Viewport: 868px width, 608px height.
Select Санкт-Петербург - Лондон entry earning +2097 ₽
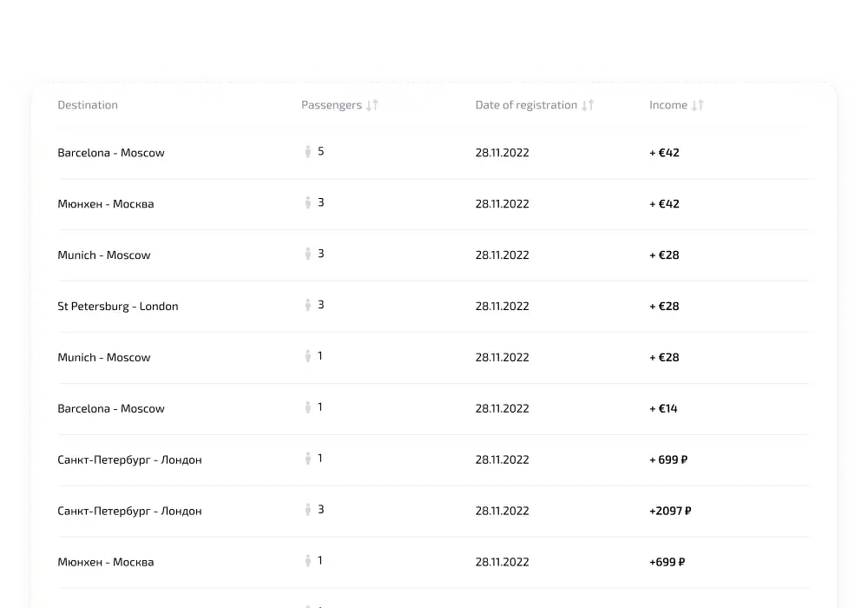click(129, 512)
